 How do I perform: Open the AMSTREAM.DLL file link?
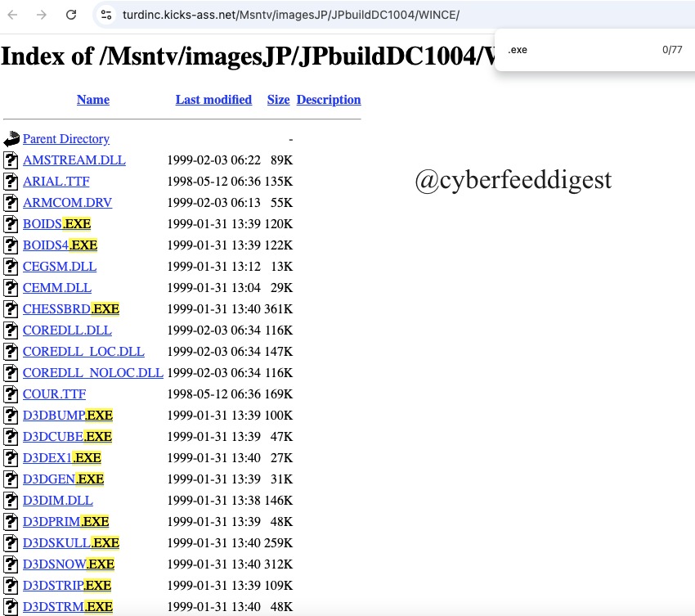point(74,160)
